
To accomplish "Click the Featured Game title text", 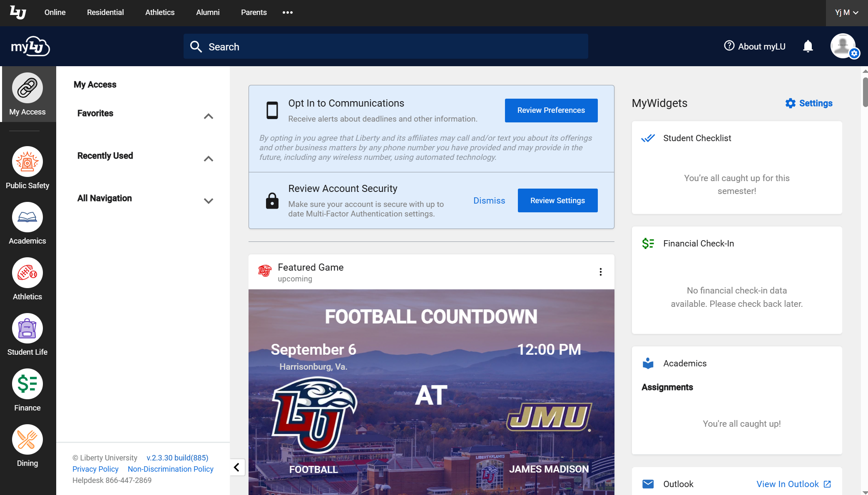I will (311, 267).
